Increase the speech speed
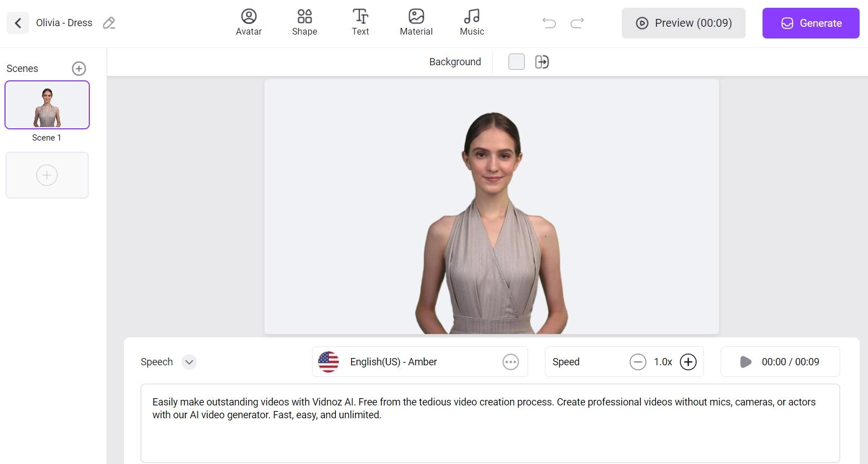 click(688, 362)
